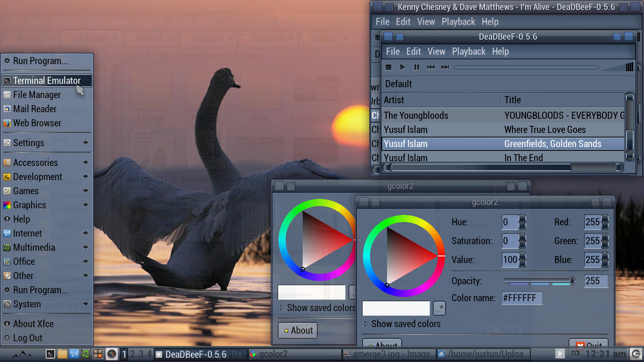Open Edit menu in front DeaDBeeF window

(413, 51)
